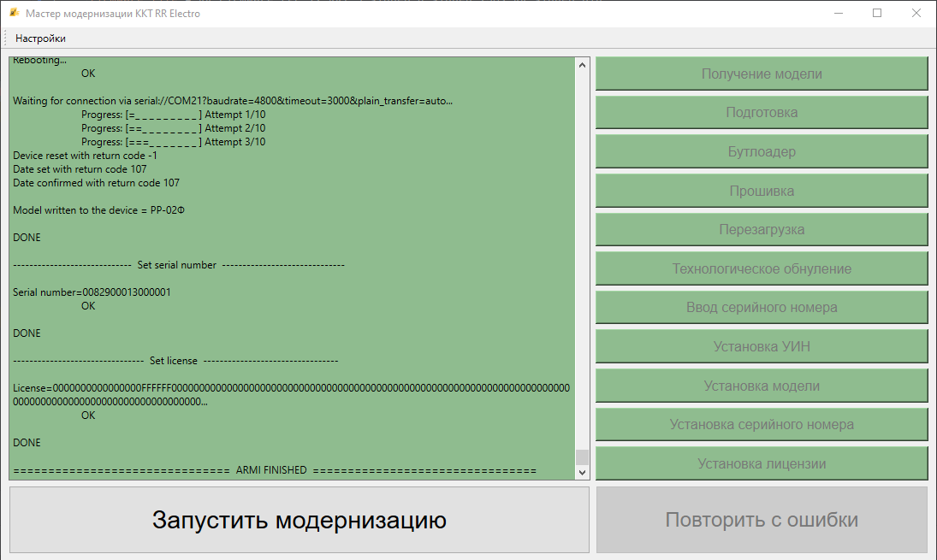Maximize the Мастер модернизации window

coord(877,14)
